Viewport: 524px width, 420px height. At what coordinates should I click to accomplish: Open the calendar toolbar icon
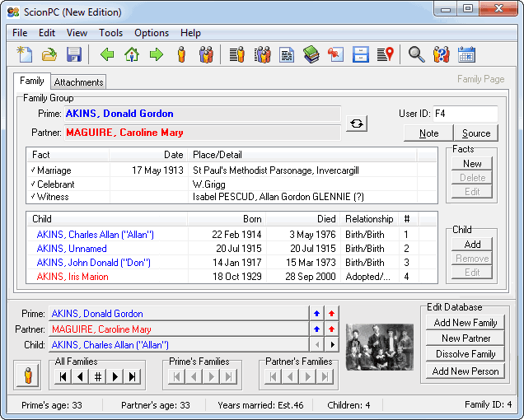click(x=466, y=54)
